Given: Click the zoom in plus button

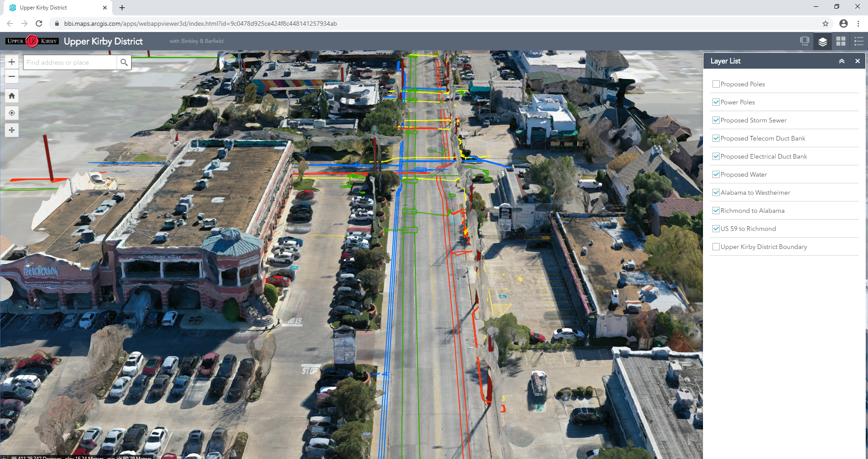Looking at the screenshot, I should [x=12, y=62].
